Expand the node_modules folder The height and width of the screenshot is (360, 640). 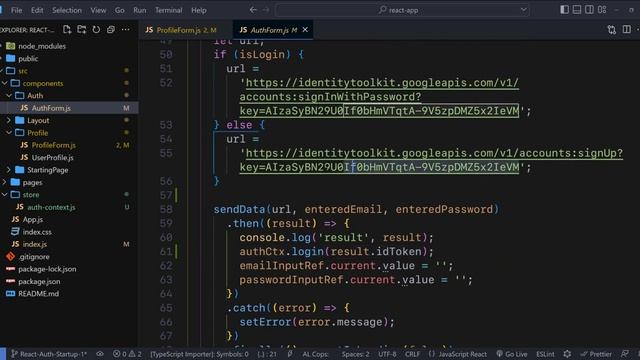pos(42,46)
